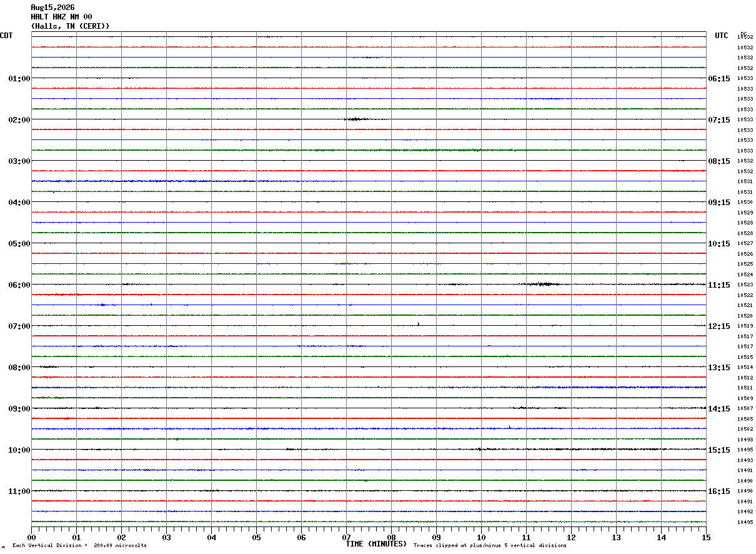Click the sharp spike on the 07:00 trace

[418, 323]
